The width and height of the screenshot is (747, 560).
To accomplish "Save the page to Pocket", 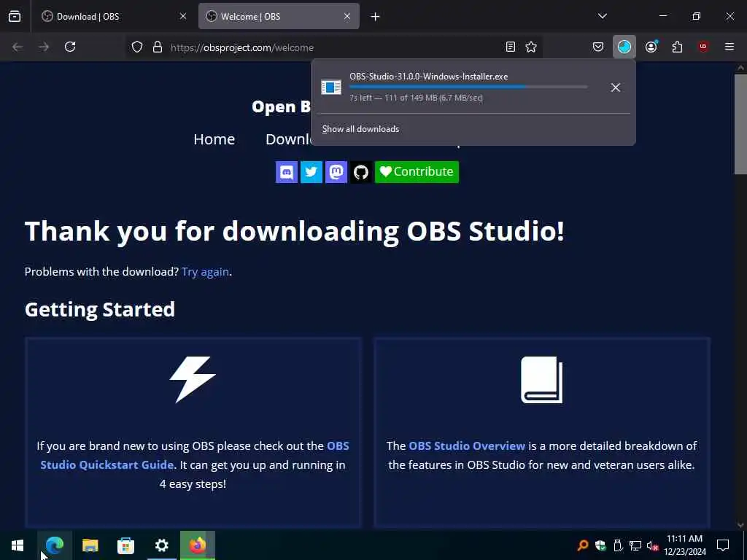I will point(598,47).
